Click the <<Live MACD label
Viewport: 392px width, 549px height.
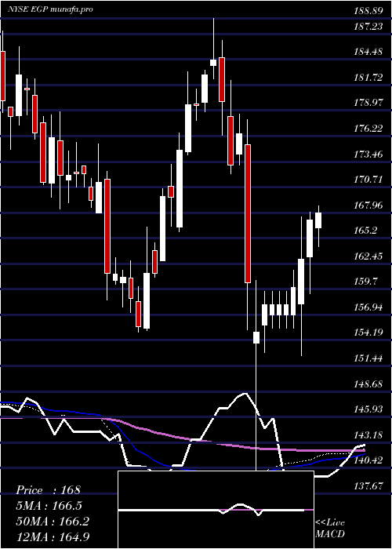click(x=330, y=528)
